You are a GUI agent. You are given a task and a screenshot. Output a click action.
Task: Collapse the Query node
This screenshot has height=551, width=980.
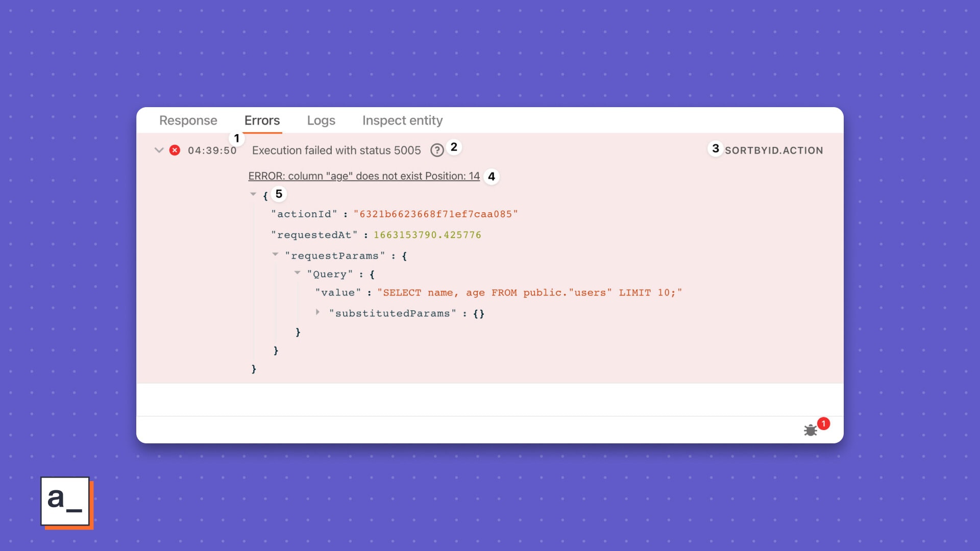point(297,272)
